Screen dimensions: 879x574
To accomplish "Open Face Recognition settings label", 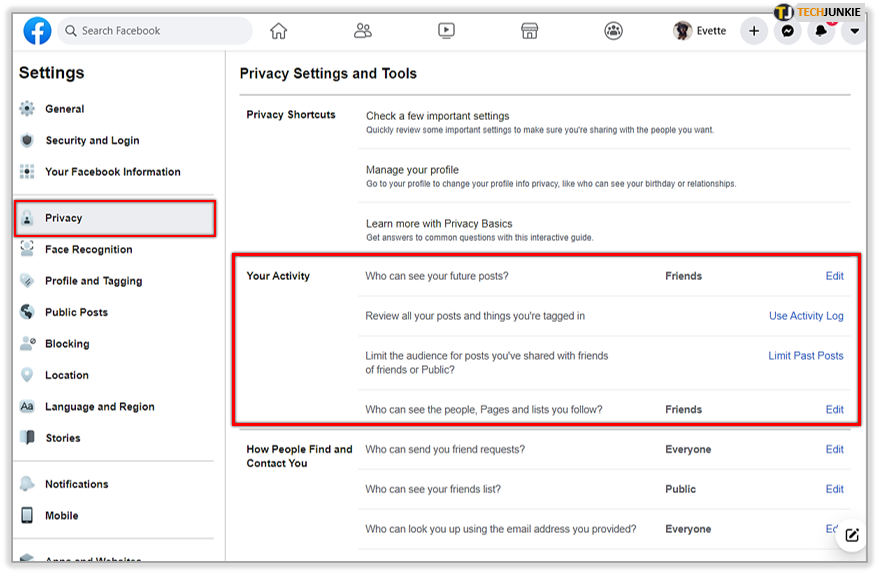I will point(89,249).
